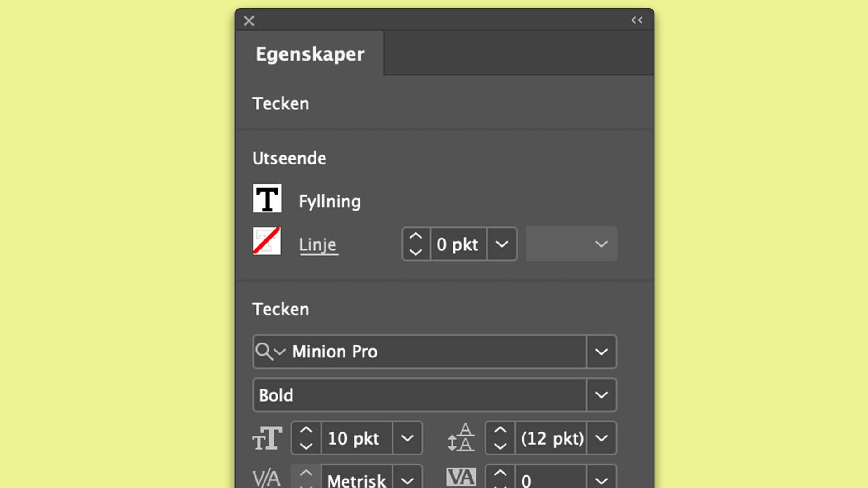
Task: Open the 10 pkt font size dropdown
Action: 407,438
